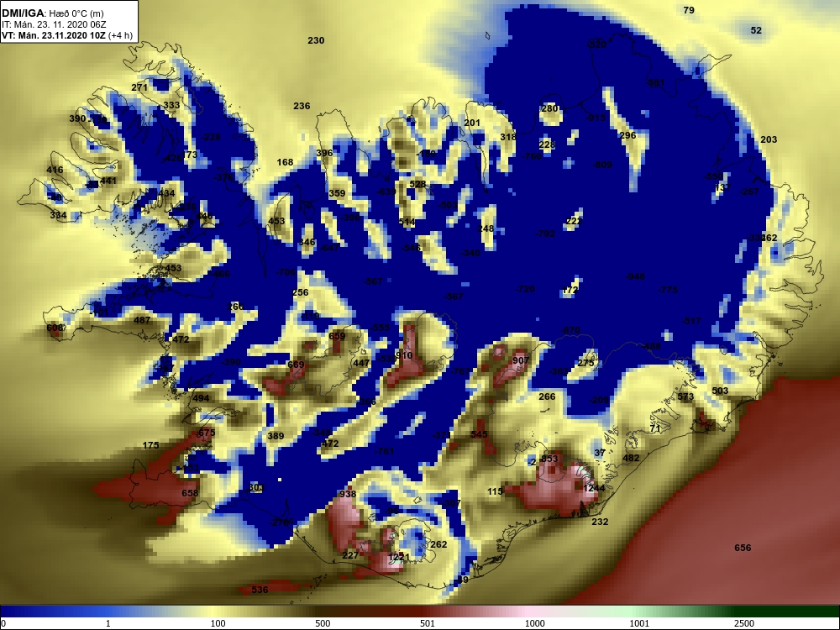The height and width of the screenshot is (630, 840).
Task: Click the map value 79
Action: (x=689, y=10)
